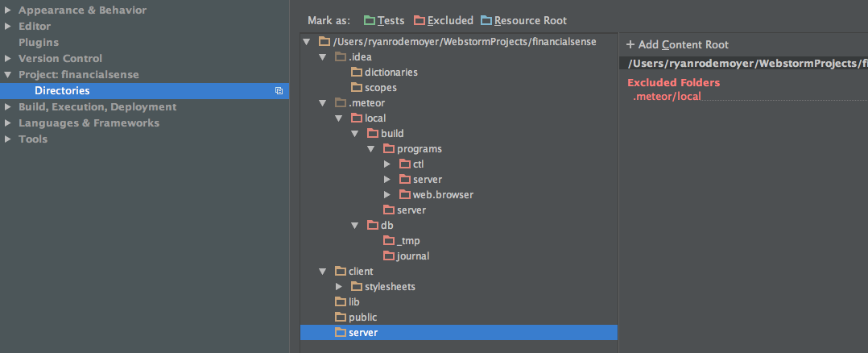Click the plus icon for Add Content Root
This screenshot has height=353, width=868.
[630, 45]
